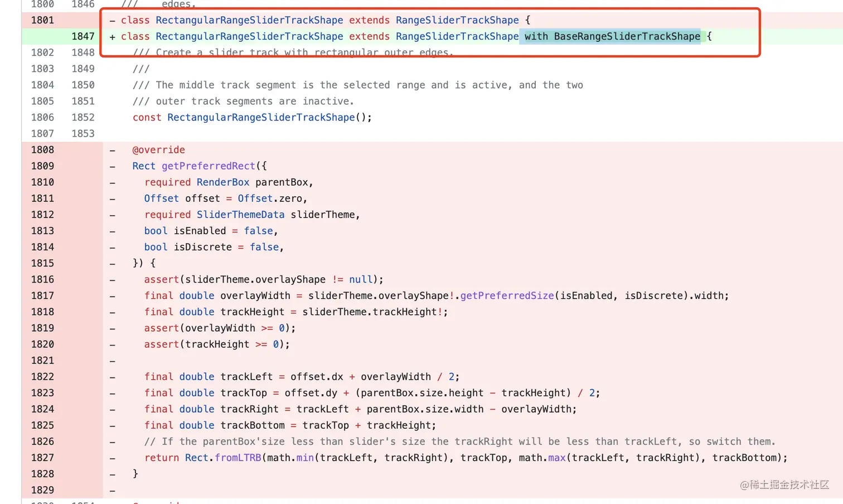Click the removed class RectangularRangeSliderTrackShape line

tap(326, 20)
